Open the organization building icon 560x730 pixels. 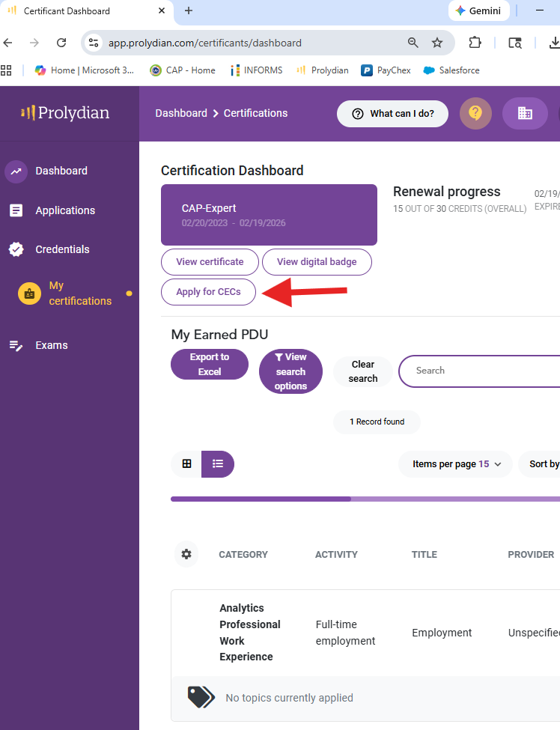coord(525,114)
